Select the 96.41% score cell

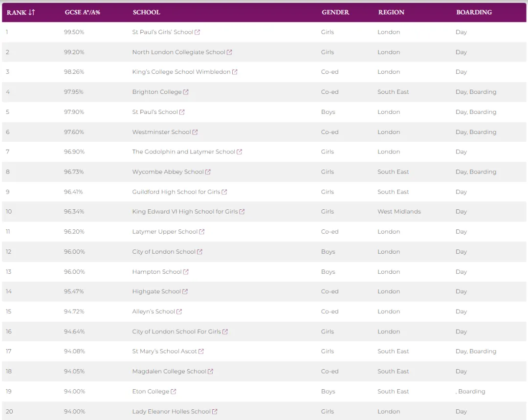[73, 192]
